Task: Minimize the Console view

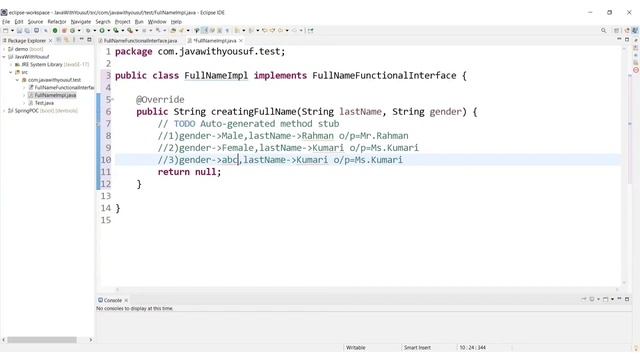Action: pyautogui.click(x=619, y=298)
